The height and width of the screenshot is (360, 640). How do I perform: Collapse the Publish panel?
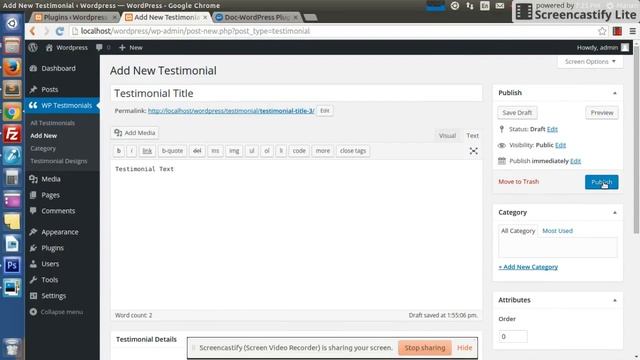click(x=614, y=93)
